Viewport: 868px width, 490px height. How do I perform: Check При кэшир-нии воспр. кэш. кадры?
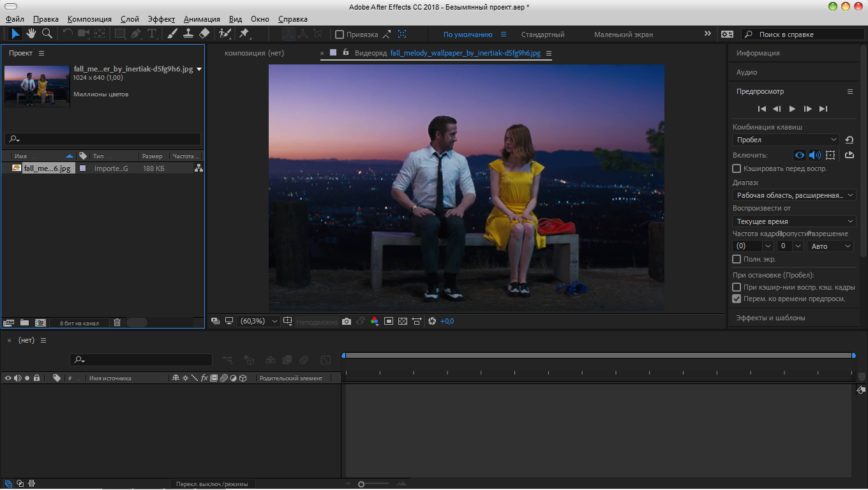tap(737, 287)
